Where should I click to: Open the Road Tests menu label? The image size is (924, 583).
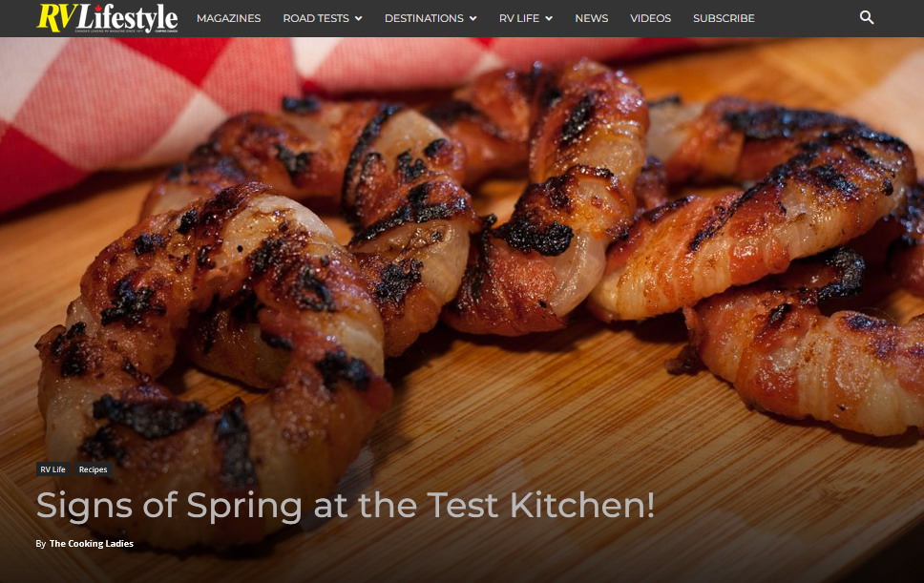[x=316, y=18]
